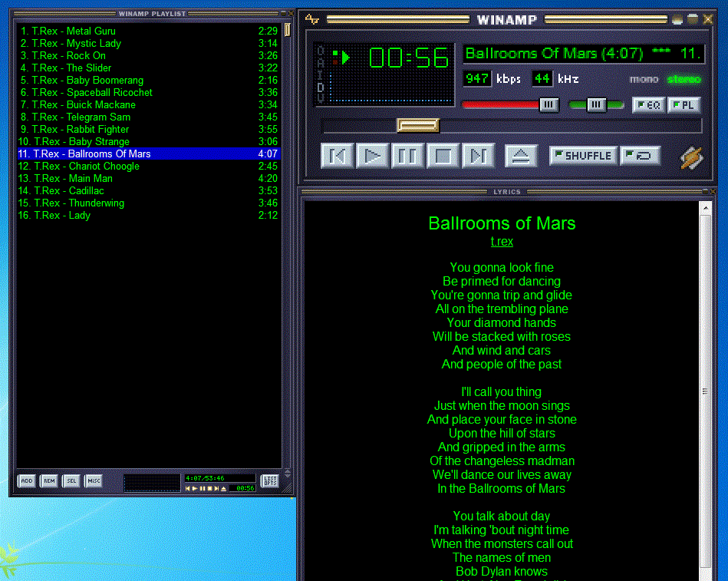Image resolution: width=728 pixels, height=581 pixels.
Task: Select playlist track 14 Cadillac
Action: pyautogui.click(x=149, y=191)
